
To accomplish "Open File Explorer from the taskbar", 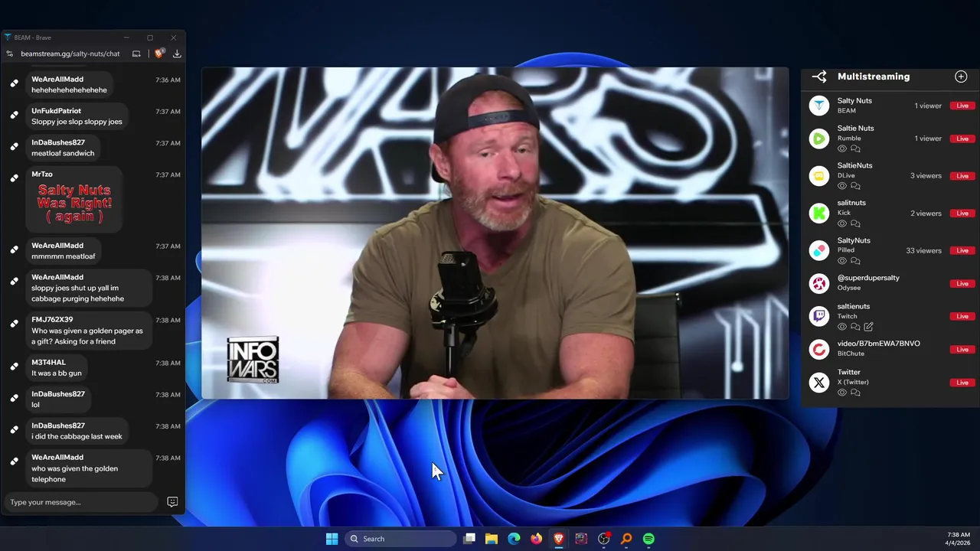I will (x=492, y=539).
